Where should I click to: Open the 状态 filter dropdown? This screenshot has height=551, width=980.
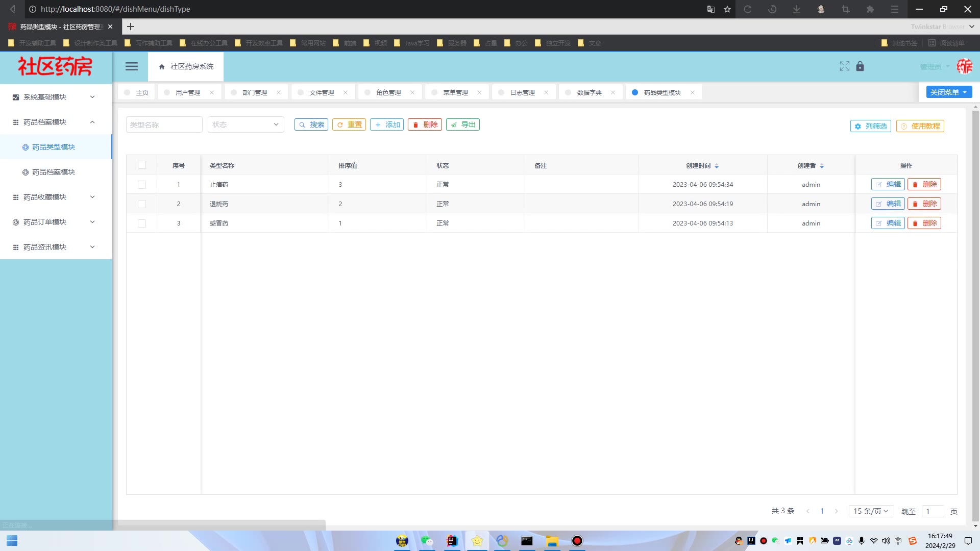tap(246, 124)
